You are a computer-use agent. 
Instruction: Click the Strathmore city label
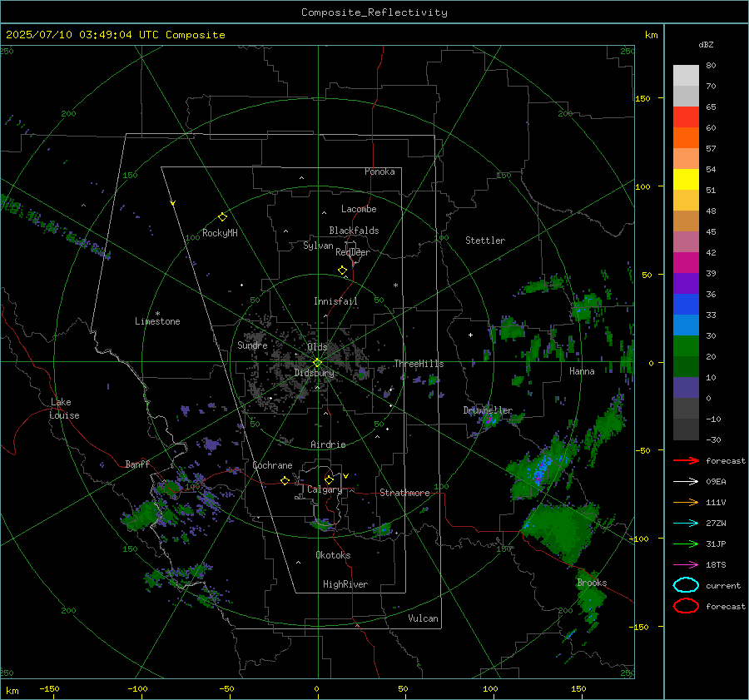[404, 493]
